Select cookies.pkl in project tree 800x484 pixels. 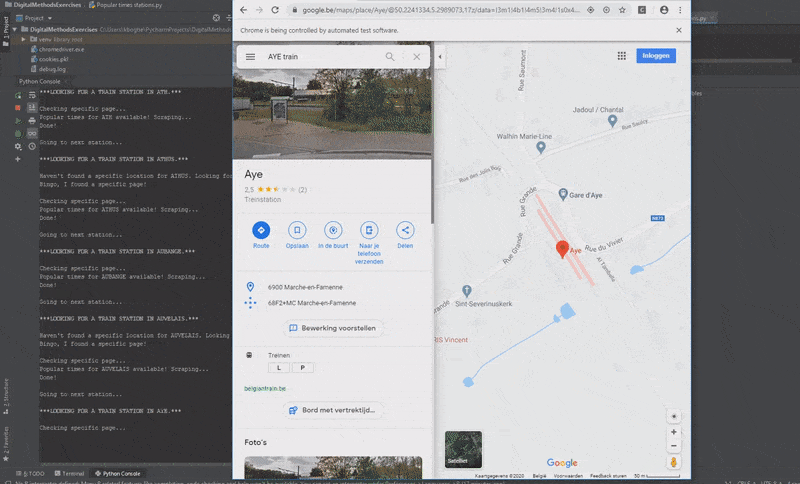click(53, 59)
